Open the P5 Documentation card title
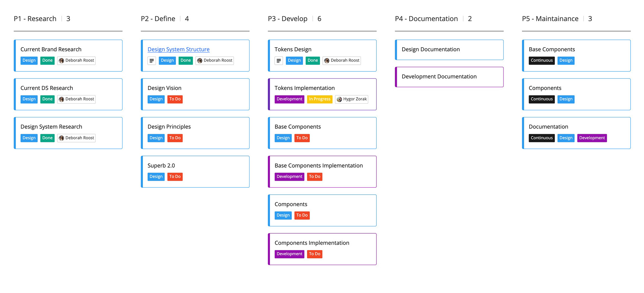The image size is (644, 293). tap(548, 127)
